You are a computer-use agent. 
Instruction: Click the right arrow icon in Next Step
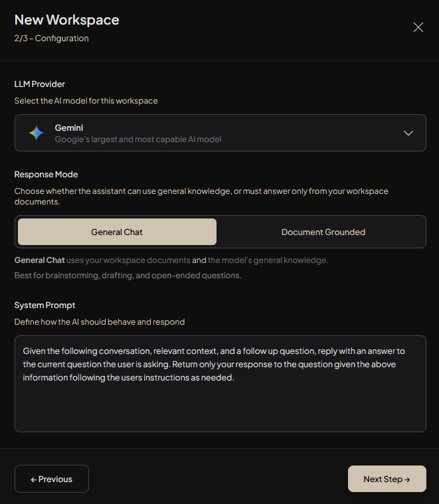[407, 479]
